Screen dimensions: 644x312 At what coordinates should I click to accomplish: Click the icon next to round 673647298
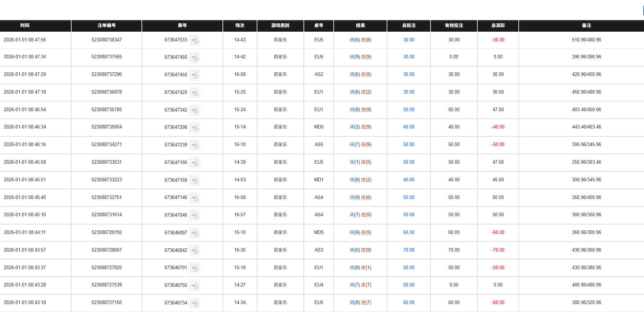[195, 128]
